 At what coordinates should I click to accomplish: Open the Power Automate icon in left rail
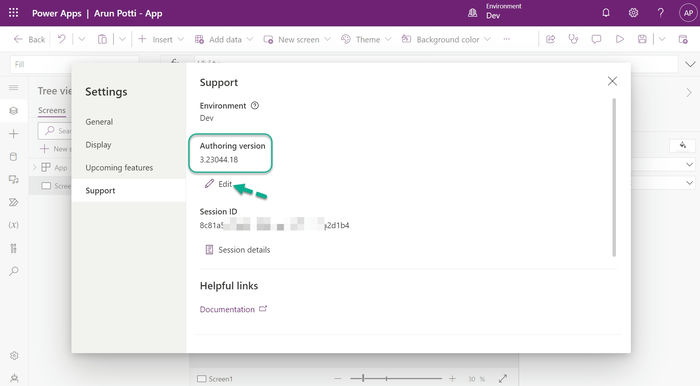[x=14, y=202]
